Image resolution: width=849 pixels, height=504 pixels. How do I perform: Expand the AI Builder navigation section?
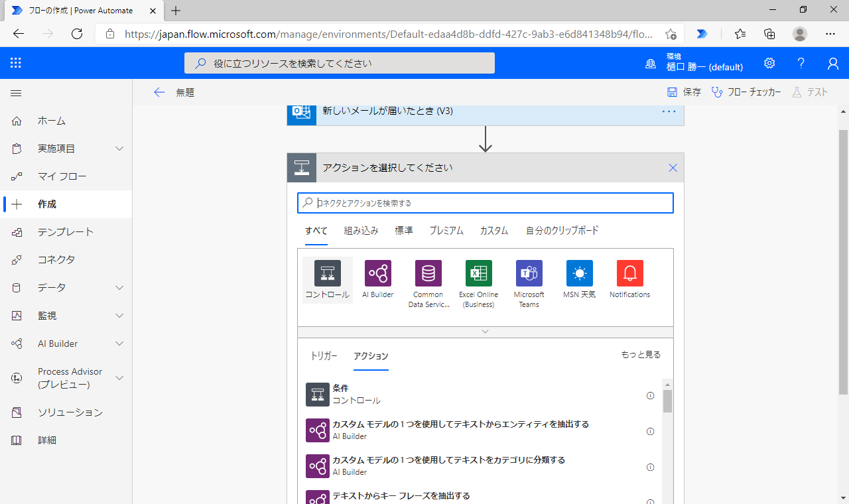click(119, 344)
